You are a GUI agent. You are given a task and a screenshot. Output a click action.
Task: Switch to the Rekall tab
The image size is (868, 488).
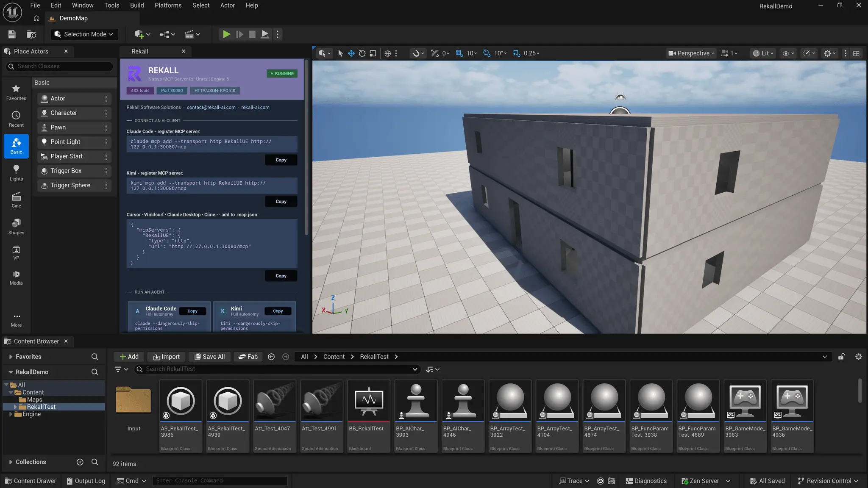click(139, 51)
